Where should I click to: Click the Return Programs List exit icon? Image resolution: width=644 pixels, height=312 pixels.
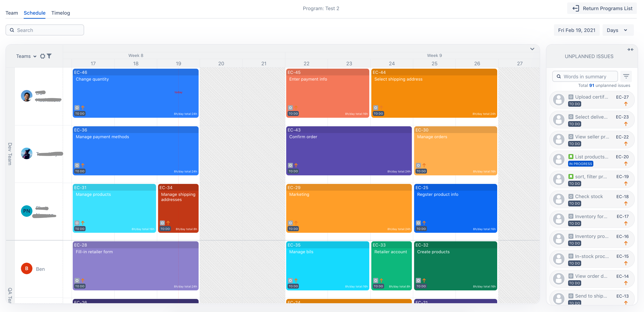(x=576, y=9)
